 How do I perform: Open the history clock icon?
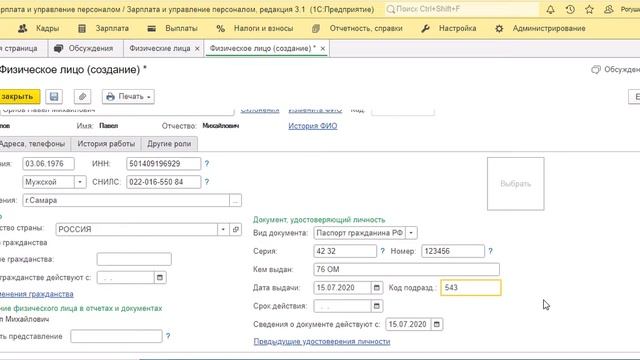pos(570,9)
